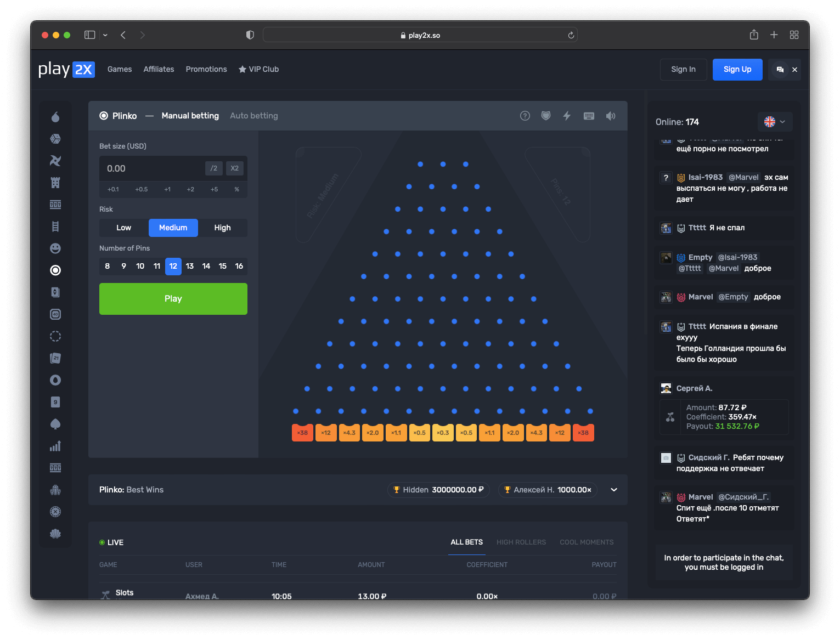Image resolution: width=840 pixels, height=640 pixels.
Task: Click the Sign Up button
Action: 737,70
